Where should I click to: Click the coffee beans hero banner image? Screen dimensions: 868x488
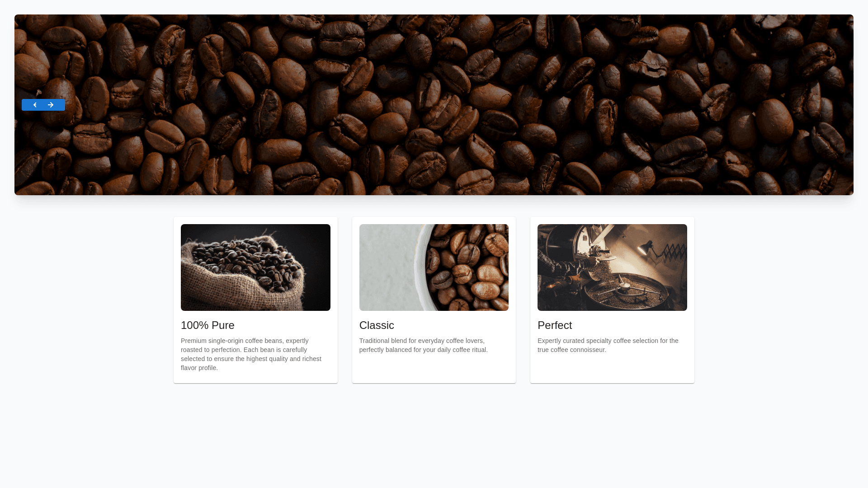(434, 105)
